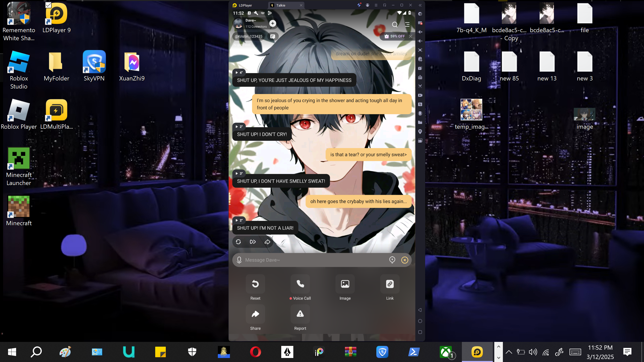Select the Roblox Studio desktop shortcut
The width and height of the screenshot is (644, 362).
click(x=19, y=70)
